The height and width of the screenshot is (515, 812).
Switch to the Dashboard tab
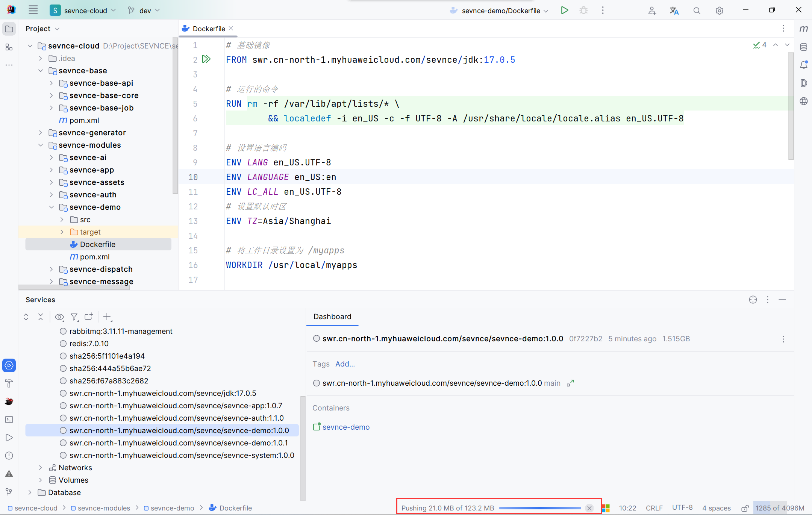pyautogui.click(x=333, y=316)
